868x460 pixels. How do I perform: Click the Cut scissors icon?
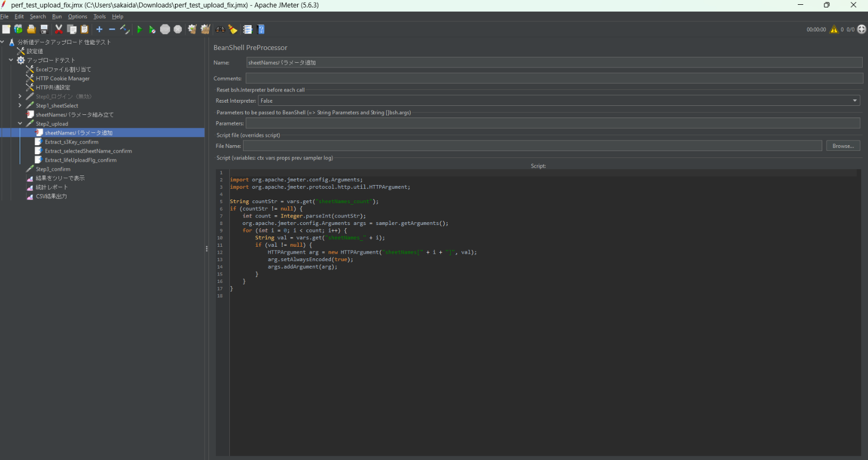pos(59,29)
